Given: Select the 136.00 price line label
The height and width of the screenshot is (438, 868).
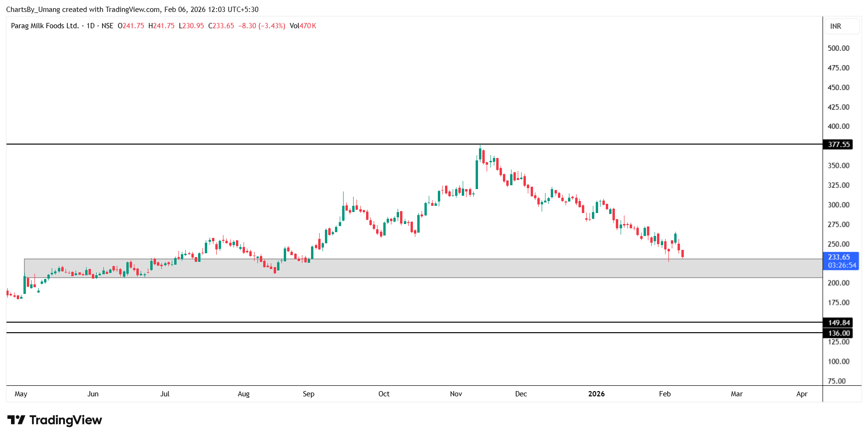Looking at the screenshot, I should pos(839,333).
